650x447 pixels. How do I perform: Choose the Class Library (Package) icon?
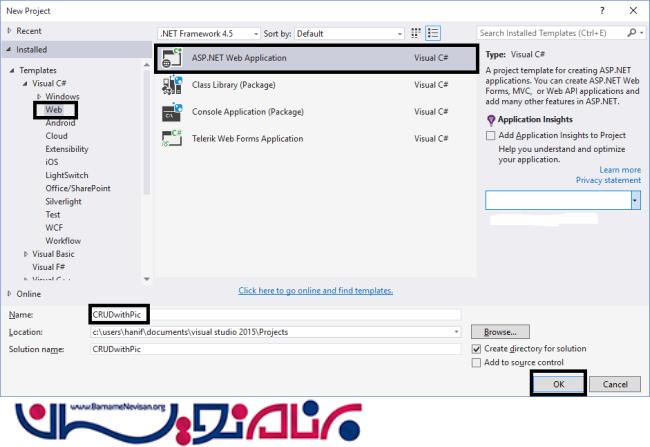[172, 85]
